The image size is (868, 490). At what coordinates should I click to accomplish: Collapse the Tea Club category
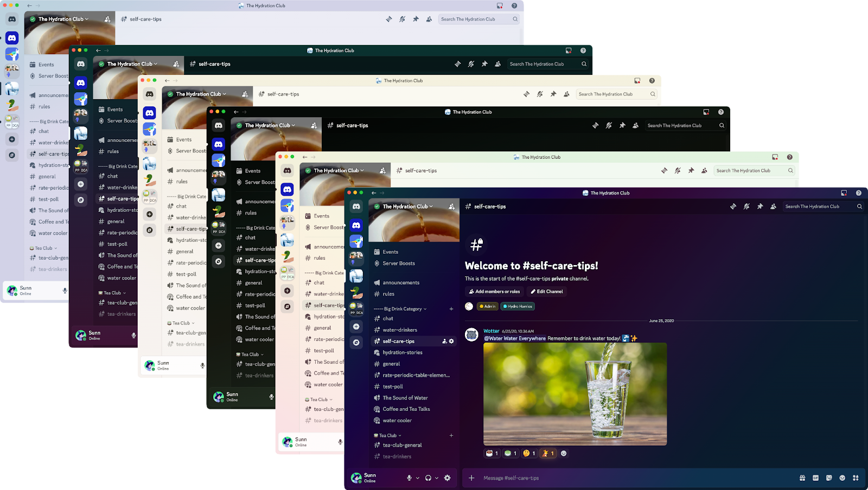pos(387,435)
